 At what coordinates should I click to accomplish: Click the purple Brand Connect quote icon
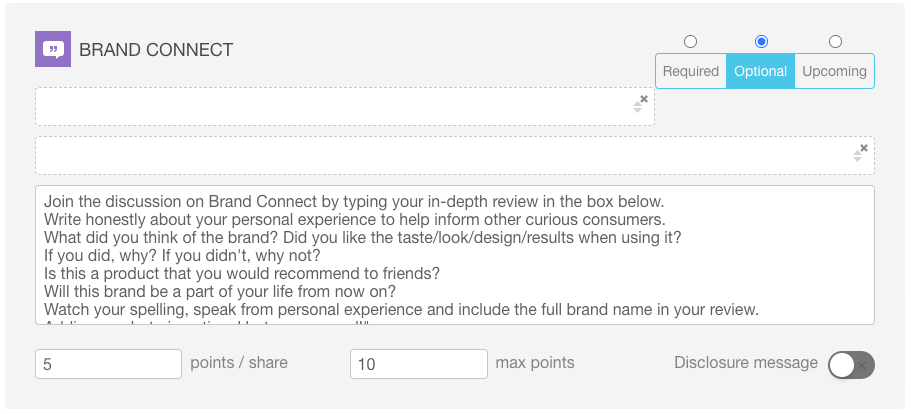(53, 49)
